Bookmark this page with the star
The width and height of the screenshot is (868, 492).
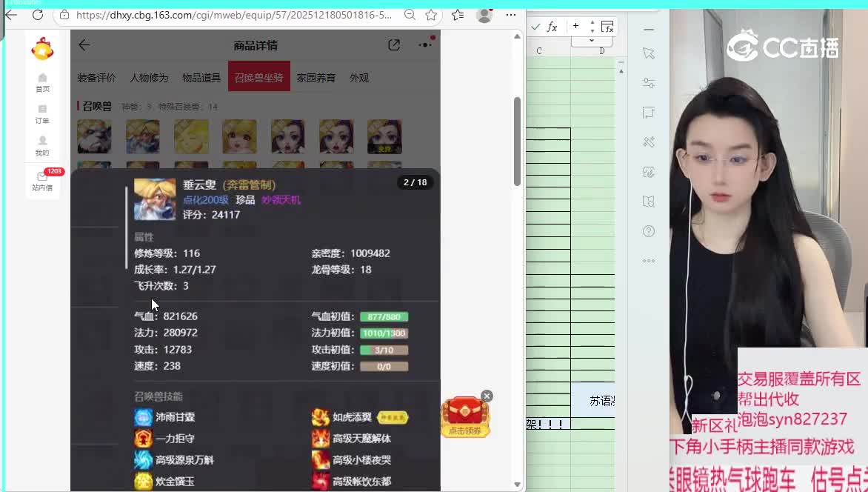[x=431, y=15]
